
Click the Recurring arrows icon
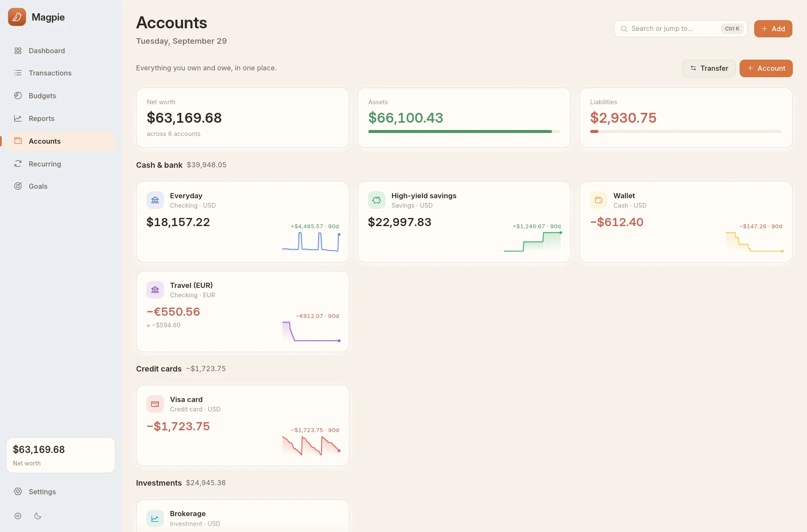pos(18,164)
